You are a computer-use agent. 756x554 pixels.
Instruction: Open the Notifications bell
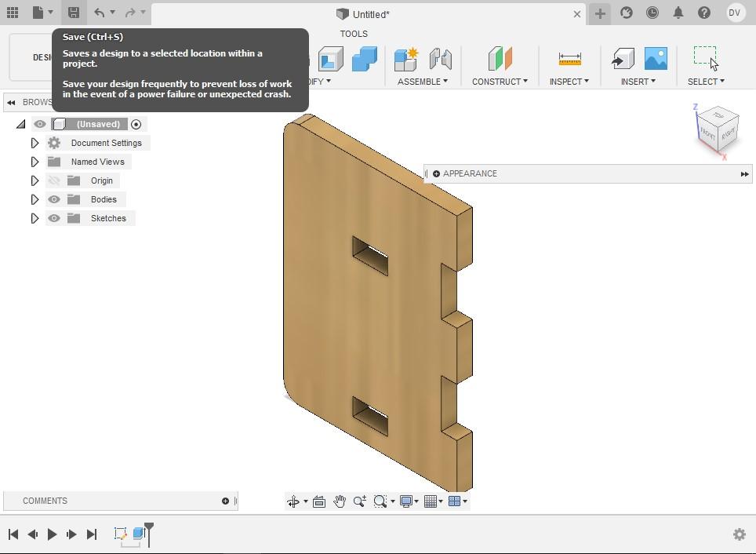678,13
